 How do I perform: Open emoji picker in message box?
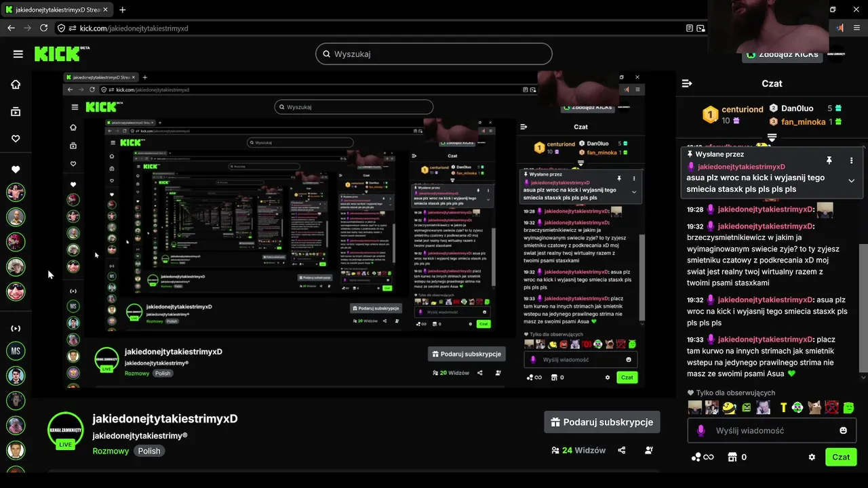[844, 430]
